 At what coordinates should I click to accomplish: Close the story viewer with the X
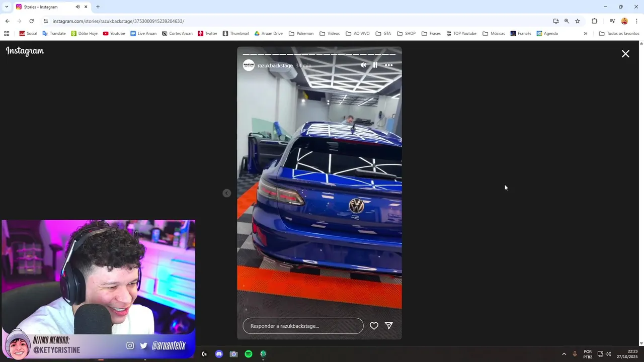[625, 54]
